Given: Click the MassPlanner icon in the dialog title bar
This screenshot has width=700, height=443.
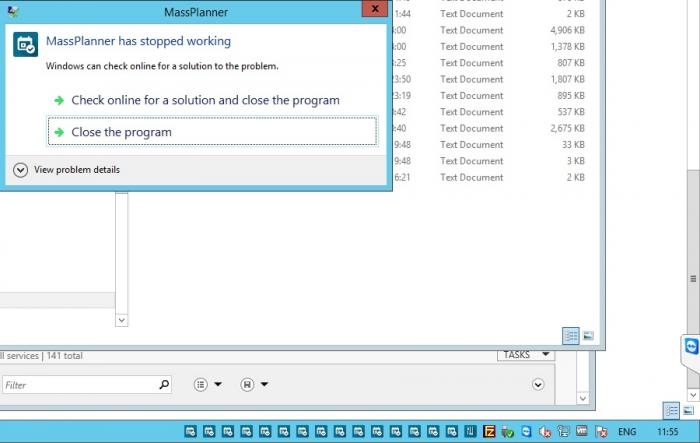Looking at the screenshot, I should [13, 12].
